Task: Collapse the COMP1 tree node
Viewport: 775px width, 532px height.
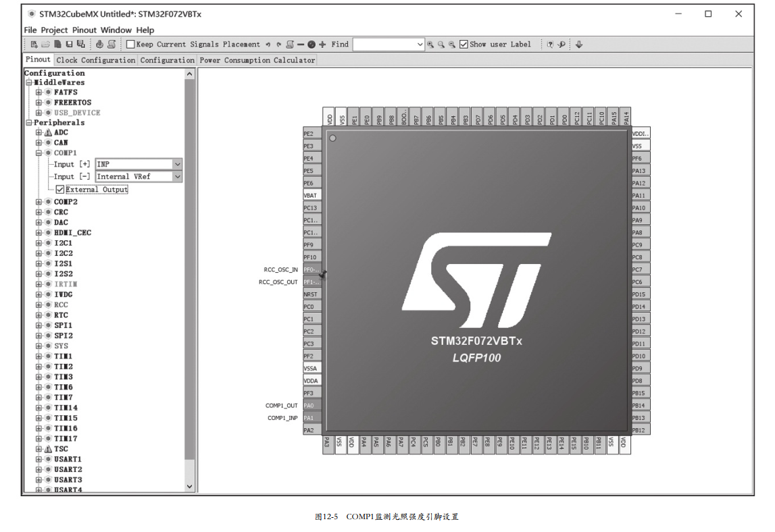Action: pyautogui.click(x=39, y=153)
